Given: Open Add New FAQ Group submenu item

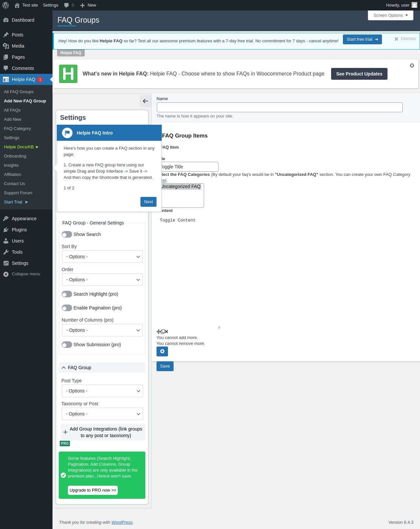Looking at the screenshot, I should click(x=25, y=101).
